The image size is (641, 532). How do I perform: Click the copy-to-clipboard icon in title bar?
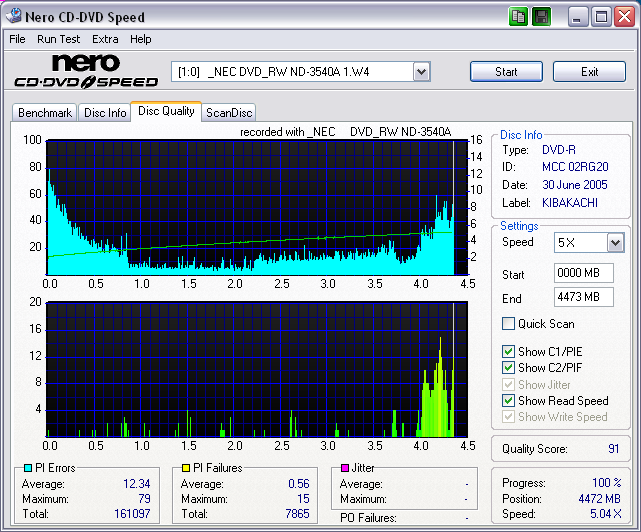(518, 17)
